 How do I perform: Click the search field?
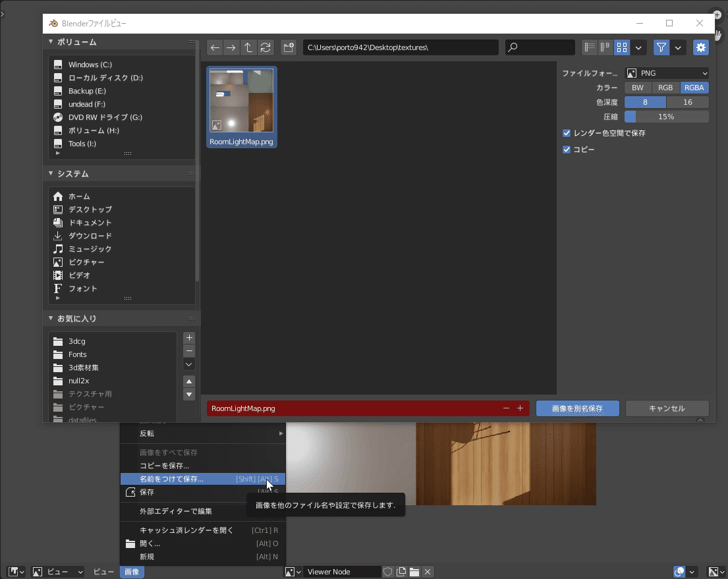click(540, 47)
